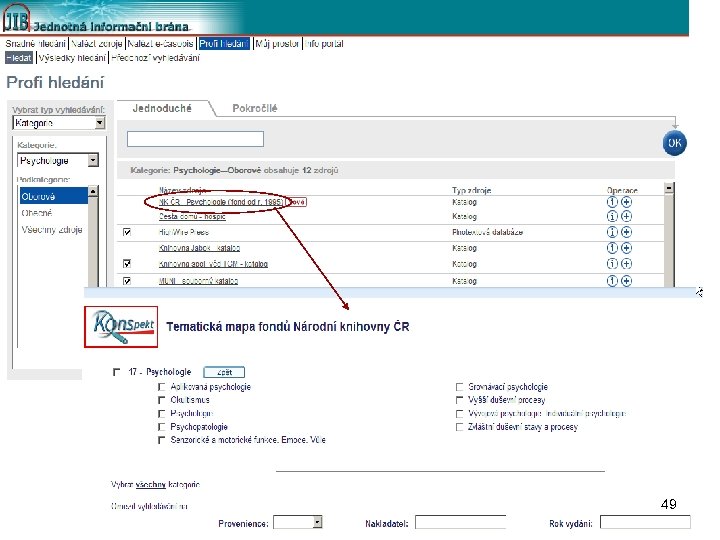Open Výsledky hledání submenu item
The image size is (720, 540).
(72, 58)
